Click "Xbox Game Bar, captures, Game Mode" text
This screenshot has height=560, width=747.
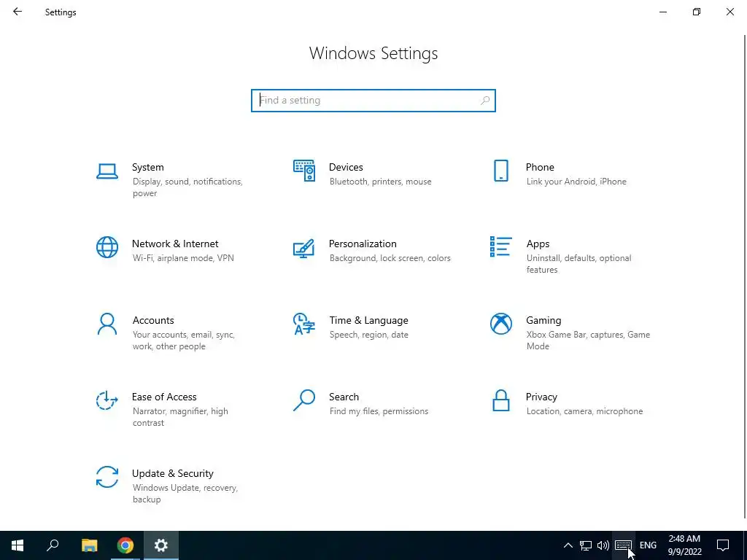588,341
